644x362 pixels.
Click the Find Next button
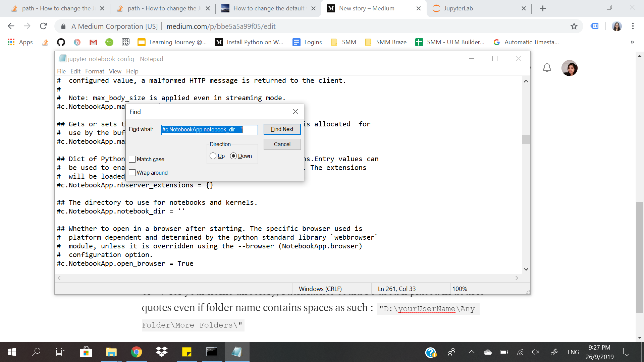282,129
